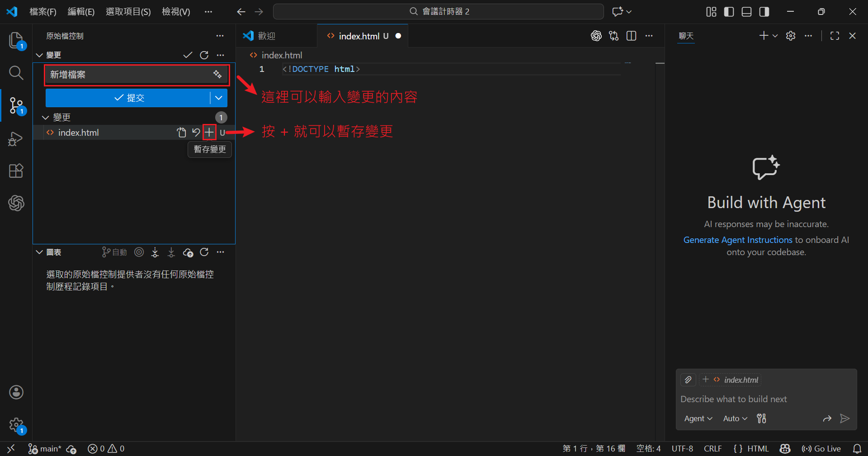Click the commit message input box

coord(129,75)
